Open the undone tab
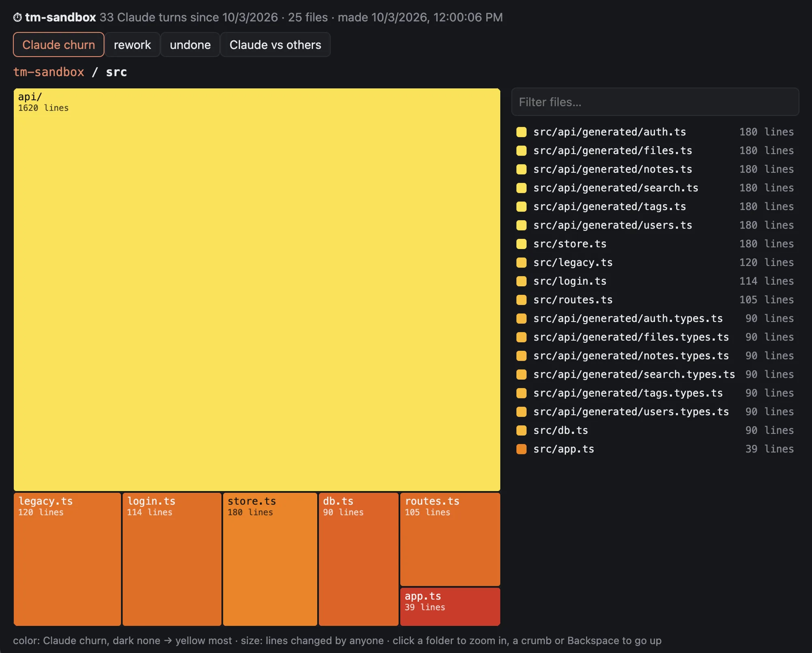 [x=190, y=45]
